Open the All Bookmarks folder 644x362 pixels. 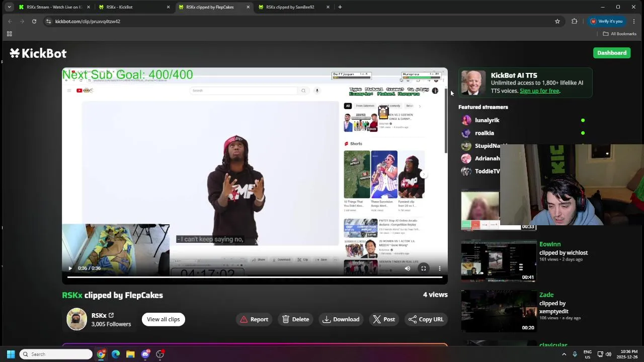(x=620, y=34)
